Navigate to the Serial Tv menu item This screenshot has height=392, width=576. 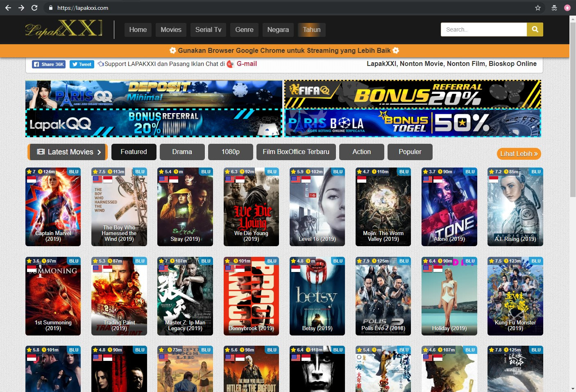tap(208, 29)
